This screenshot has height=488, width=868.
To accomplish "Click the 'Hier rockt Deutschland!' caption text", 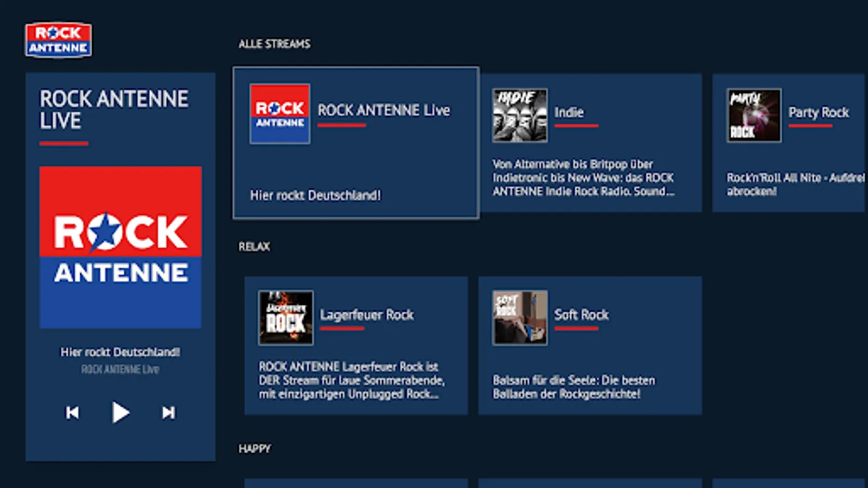I will (x=120, y=351).
